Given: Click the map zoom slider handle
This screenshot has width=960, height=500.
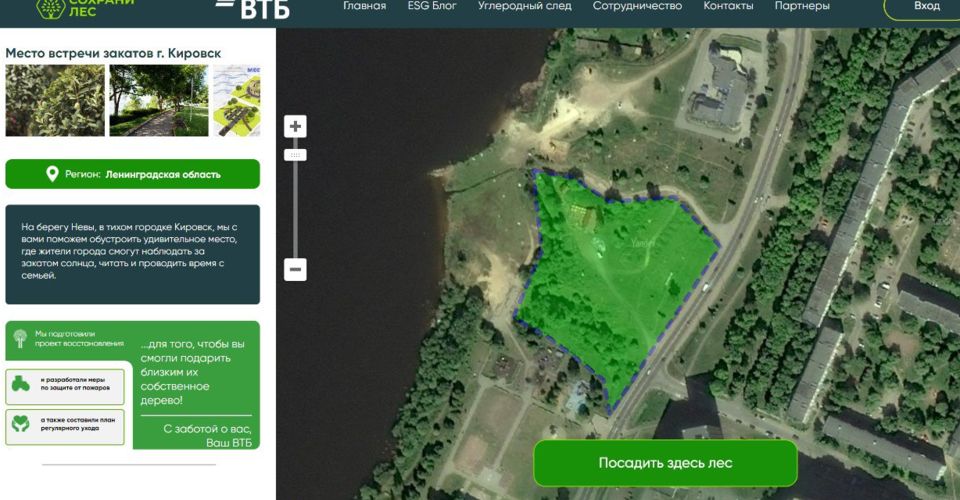Looking at the screenshot, I should click(295, 155).
